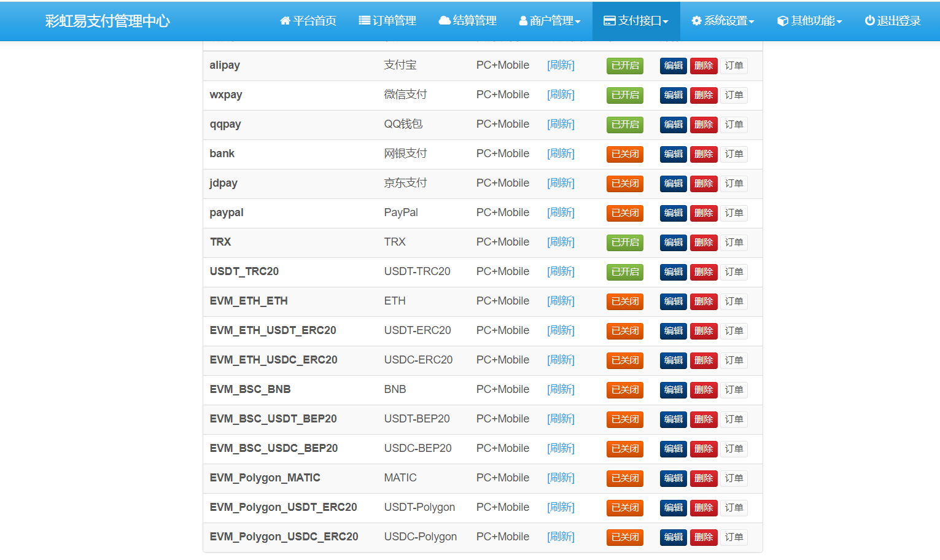Click the gear icon for 系统设置
This screenshot has width=940, height=560.
click(x=696, y=21)
